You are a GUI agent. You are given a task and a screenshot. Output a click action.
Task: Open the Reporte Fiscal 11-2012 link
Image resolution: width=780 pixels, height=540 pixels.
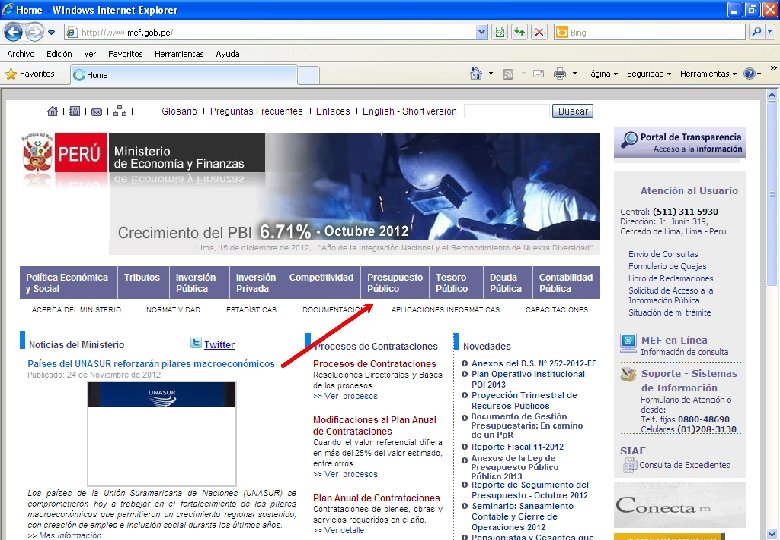[x=517, y=447]
